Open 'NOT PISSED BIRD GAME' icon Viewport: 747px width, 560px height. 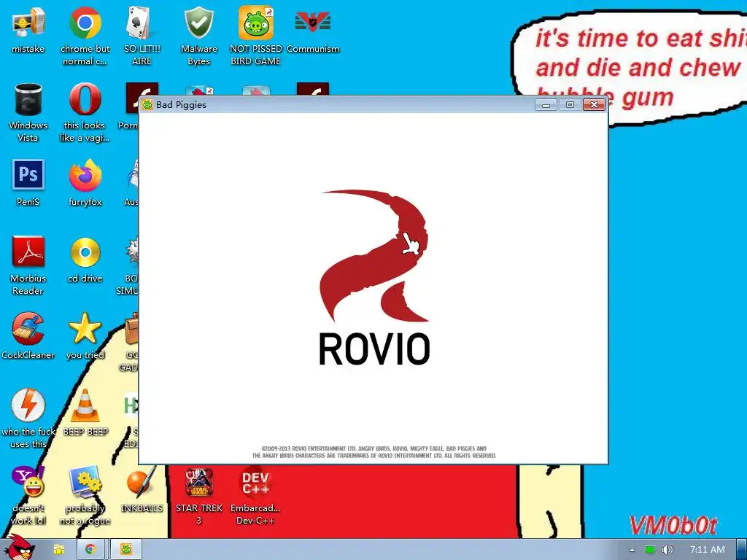(256, 23)
